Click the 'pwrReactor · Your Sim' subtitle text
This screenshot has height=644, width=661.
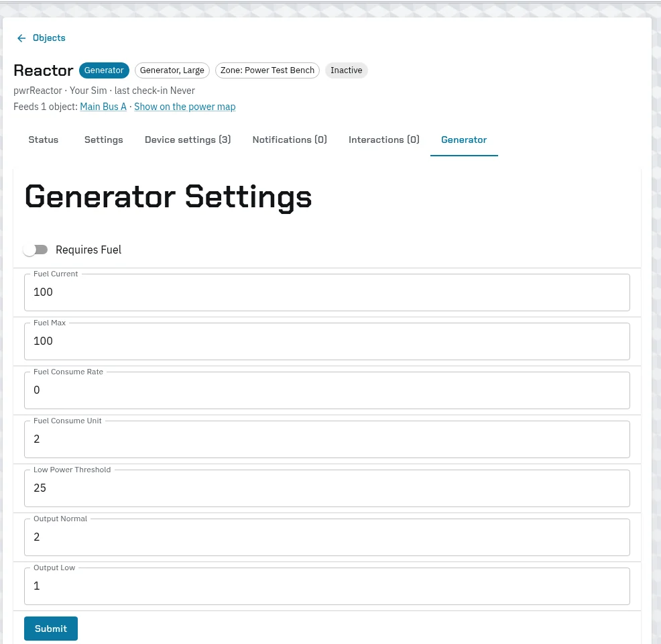(x=60, y=91)
